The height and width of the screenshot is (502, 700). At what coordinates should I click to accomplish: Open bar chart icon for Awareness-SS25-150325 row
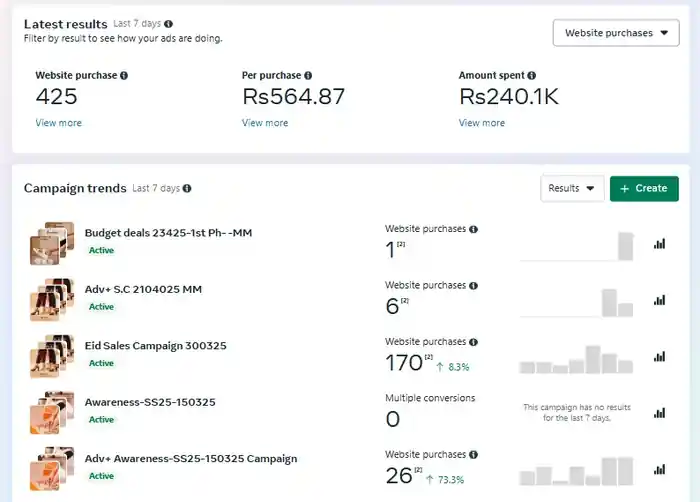[659, 413]
